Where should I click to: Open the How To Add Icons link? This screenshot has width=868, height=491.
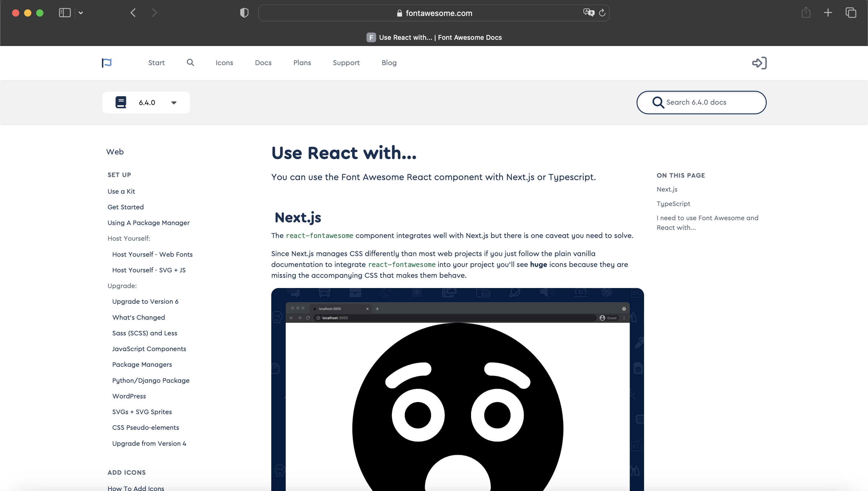click(136, 488)
